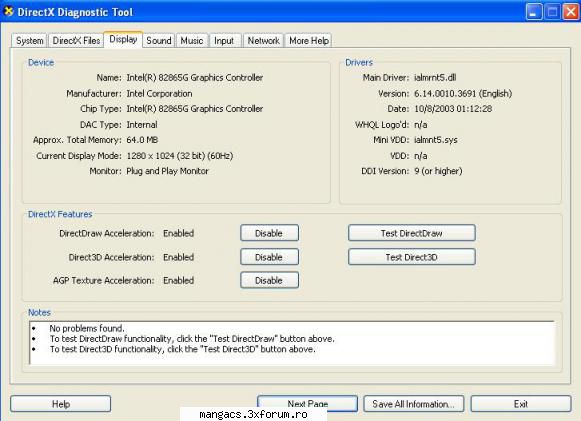Minimize the DirectX Diagnostic Tool window
This screenshot has width=581, height=421.
534,12
